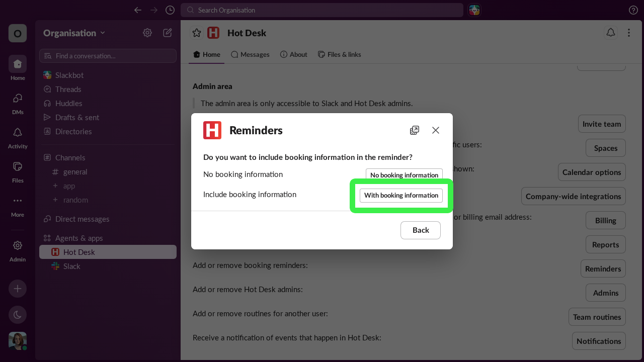The width and height of the screenshot is (644, 362).
Task: Star the Hot Desk app
Action: [x=197, y=33]
